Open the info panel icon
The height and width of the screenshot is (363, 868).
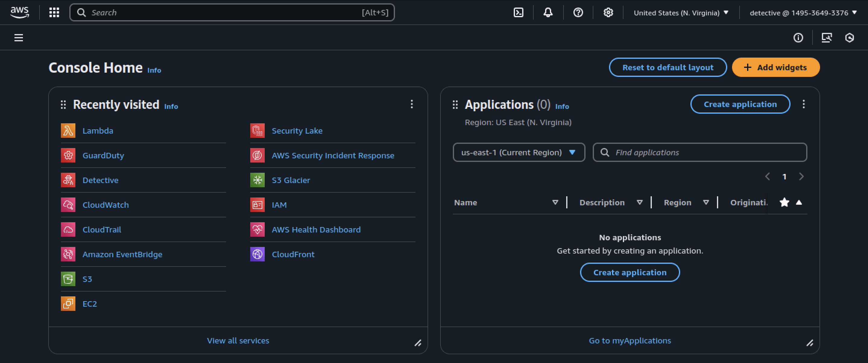pyautogui.click(x=798, y=38)
